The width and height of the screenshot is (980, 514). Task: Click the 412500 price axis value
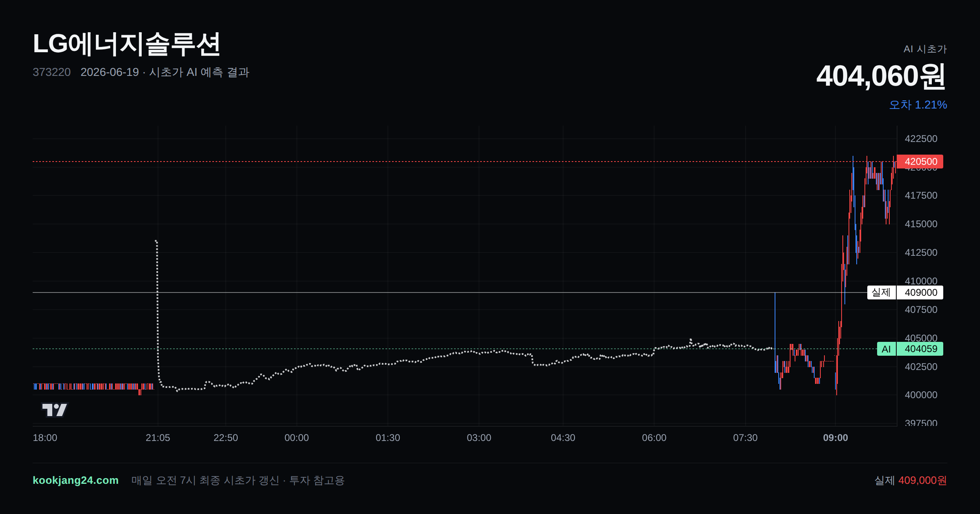pyautogui.click(x=921, y=253)
